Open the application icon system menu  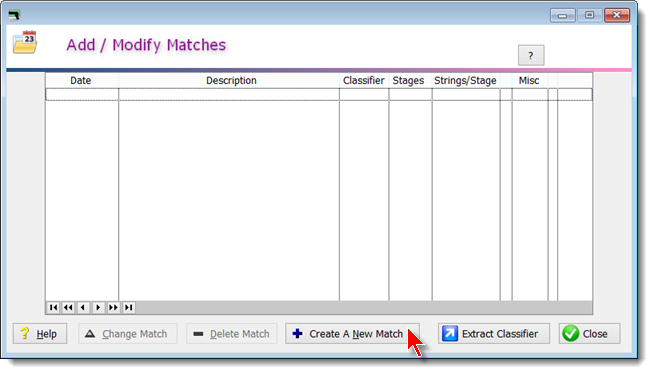[x=15, y=15]
